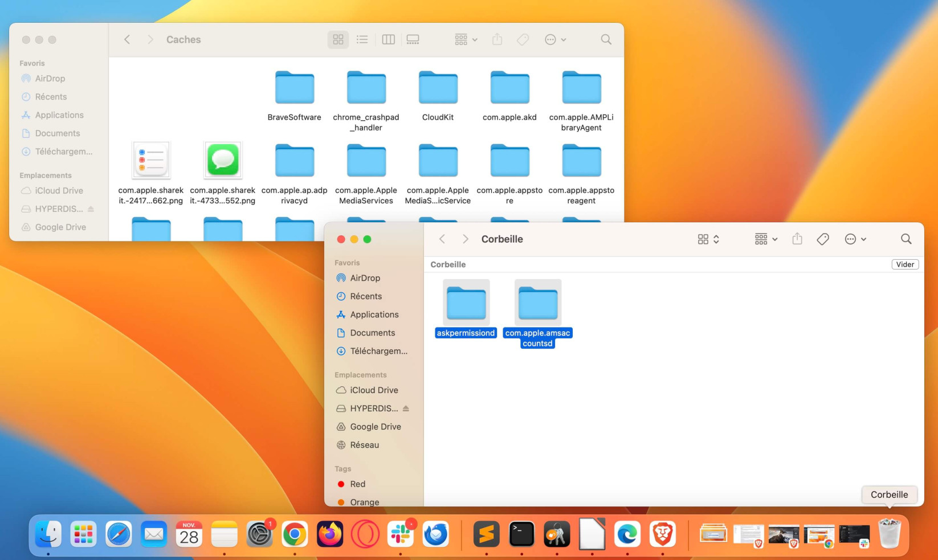938x560 pixels.
Task: Select the com.apple.appstoreagent folder in Caches
Action: 582,160
